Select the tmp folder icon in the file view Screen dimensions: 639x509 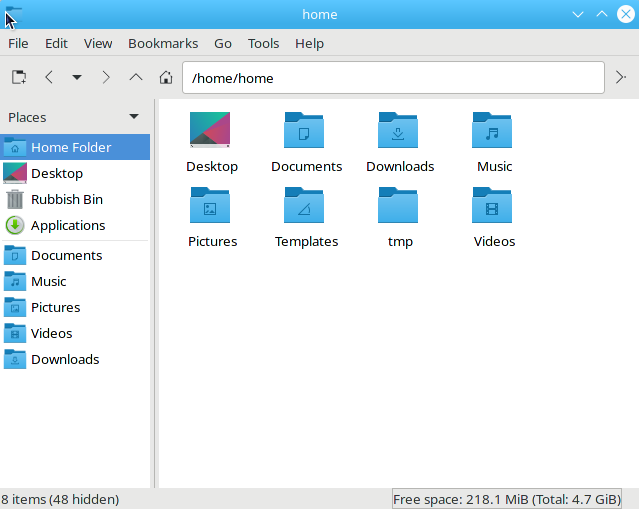(x=398, y=205)
